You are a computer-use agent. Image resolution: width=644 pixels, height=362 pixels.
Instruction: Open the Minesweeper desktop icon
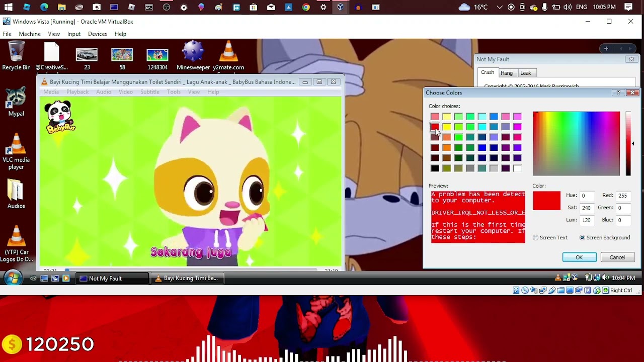tap(193, 55)
